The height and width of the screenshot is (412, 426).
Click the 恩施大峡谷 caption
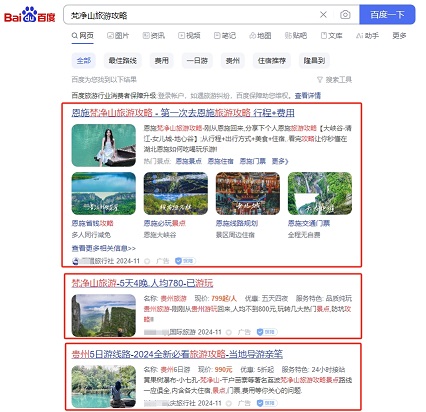coord(160,235)
